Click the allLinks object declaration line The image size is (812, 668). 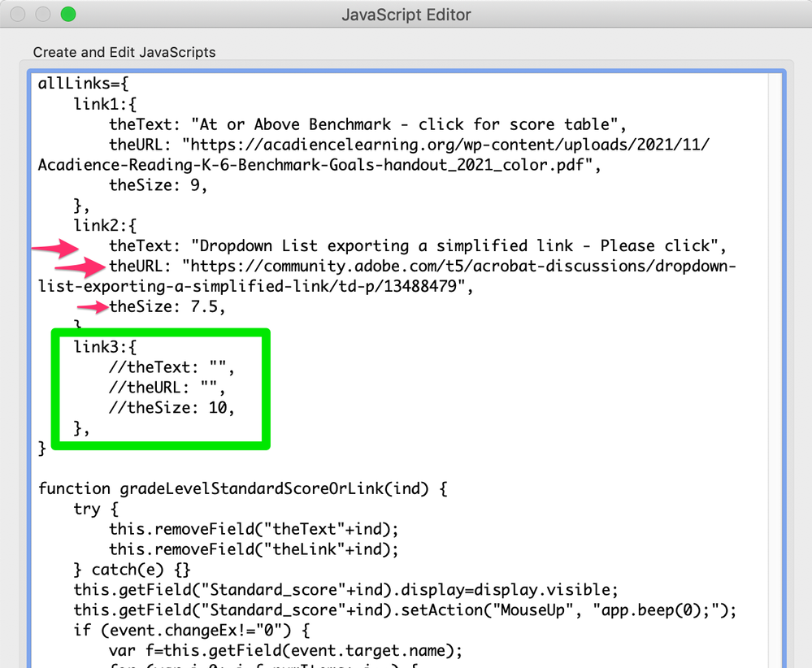coord(81,84)
